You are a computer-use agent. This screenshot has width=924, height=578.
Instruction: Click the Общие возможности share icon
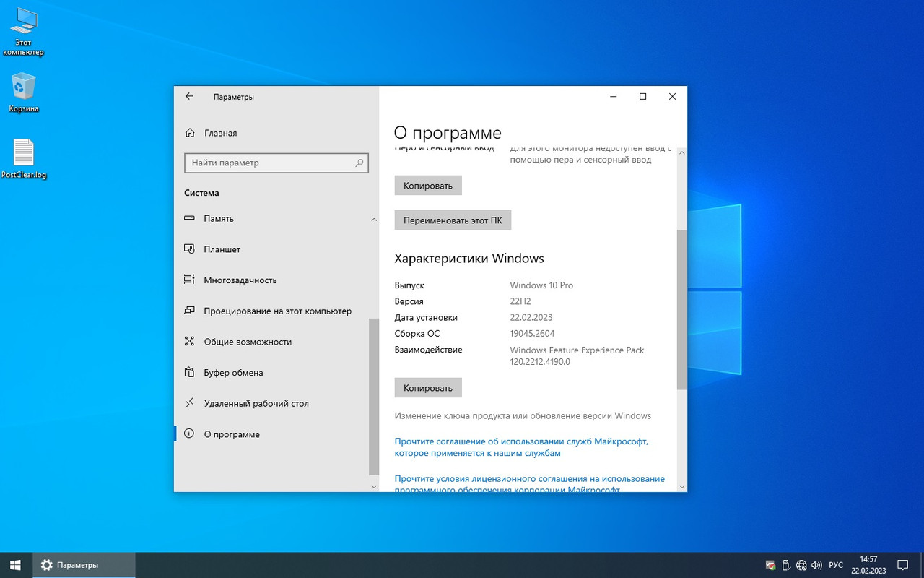189,342
